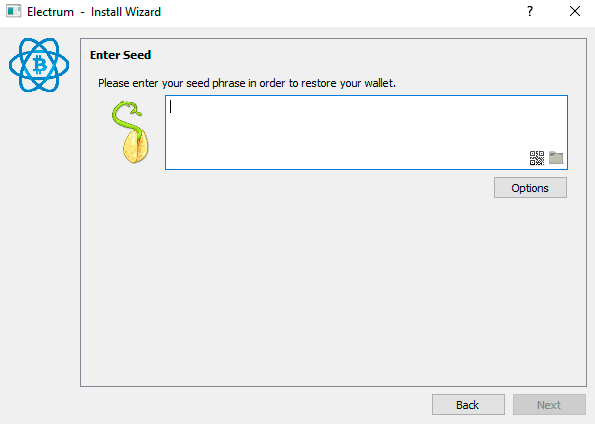This screenshot has height=424, width=595.
Task: Place cursor at start of seed field
Action: (171, 106)
